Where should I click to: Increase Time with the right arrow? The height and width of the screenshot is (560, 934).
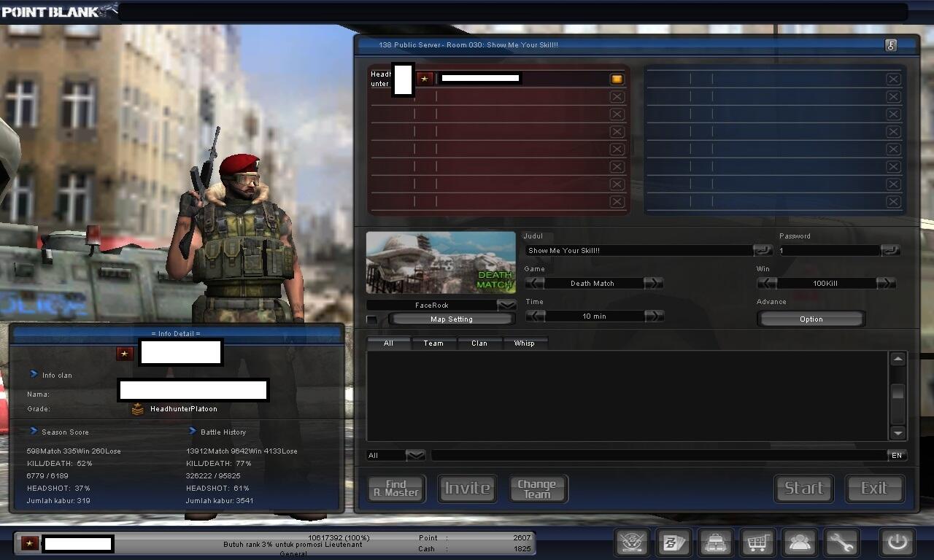point(654,316)
